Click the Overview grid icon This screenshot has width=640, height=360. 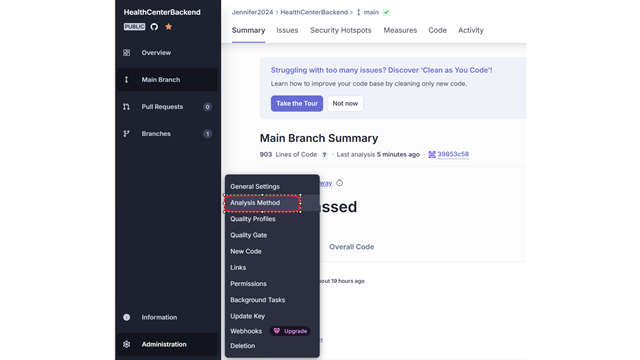(x=127, y=53)
